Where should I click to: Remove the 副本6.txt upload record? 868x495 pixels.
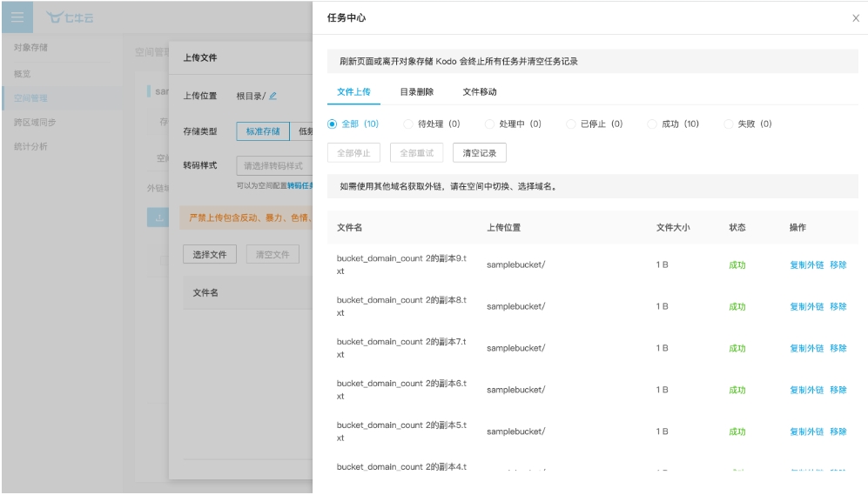[x=838, y=390]
